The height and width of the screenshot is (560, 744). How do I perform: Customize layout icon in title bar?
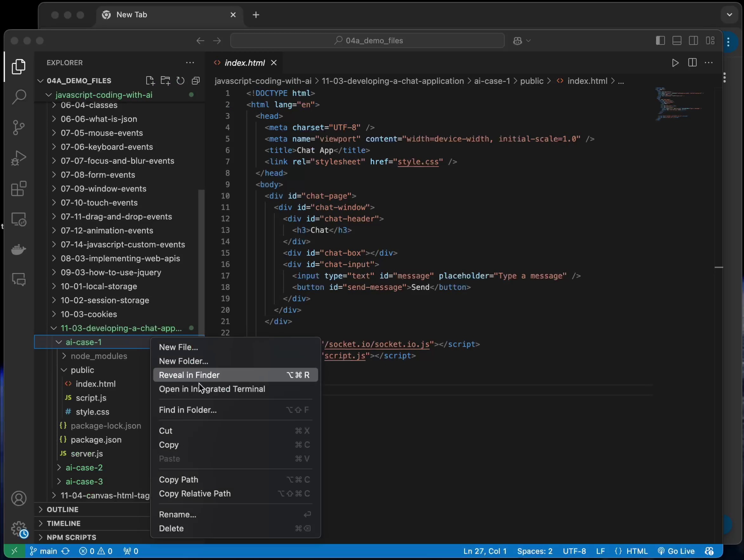pyautogui.click(x=710, y=41)
